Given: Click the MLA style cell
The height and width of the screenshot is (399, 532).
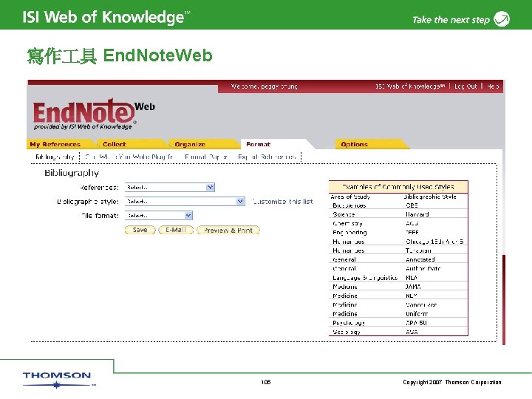Looking at the screenshot, I should point(412,278).
